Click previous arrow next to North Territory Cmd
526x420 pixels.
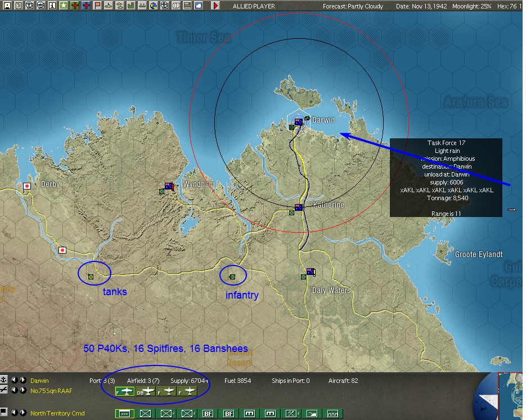pyautogui.click(x=15, y=413)
